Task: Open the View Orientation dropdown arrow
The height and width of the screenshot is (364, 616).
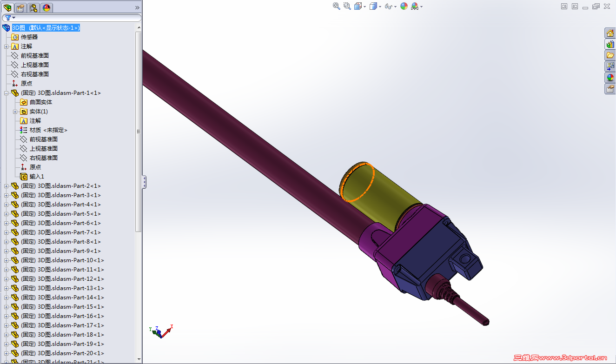Action: coord(365,7)
